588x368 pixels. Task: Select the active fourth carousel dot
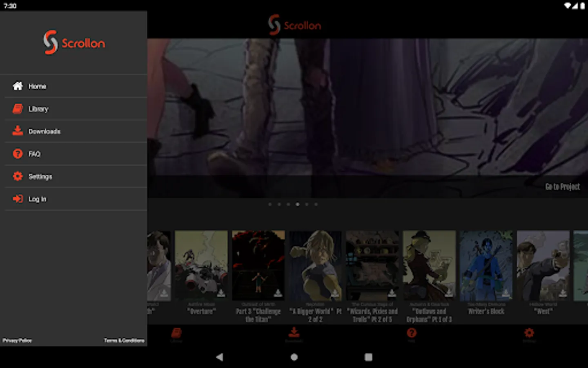(x=298, y=204)
